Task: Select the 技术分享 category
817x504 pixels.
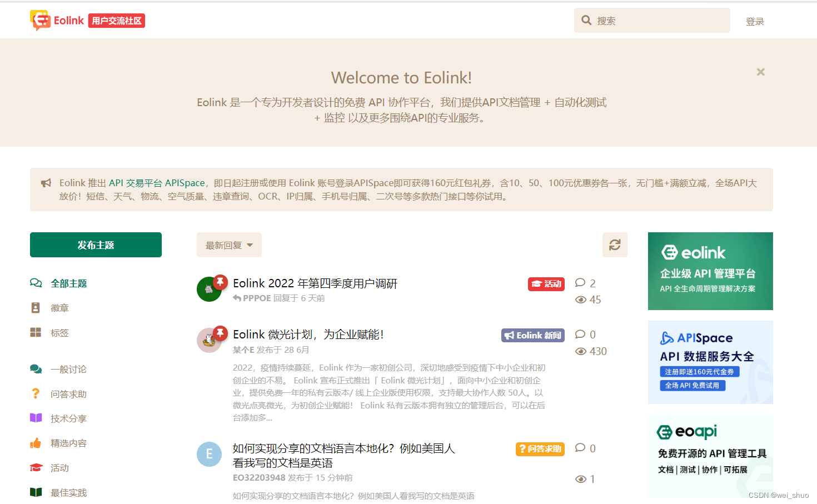Action: pos(69,418)
